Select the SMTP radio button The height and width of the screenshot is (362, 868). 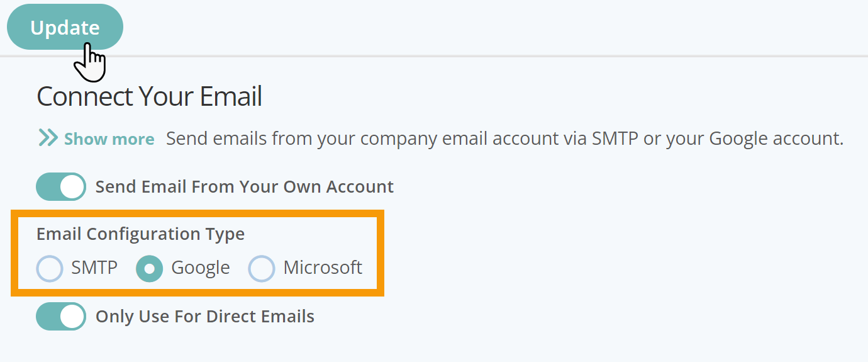[x=50, y=268]
